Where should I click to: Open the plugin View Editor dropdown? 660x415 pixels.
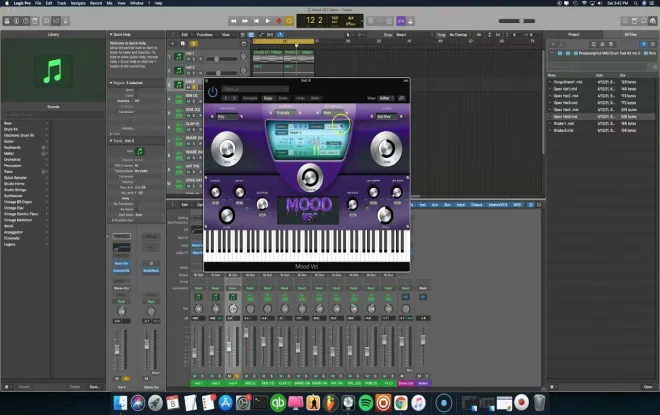(x=386, y=98)
